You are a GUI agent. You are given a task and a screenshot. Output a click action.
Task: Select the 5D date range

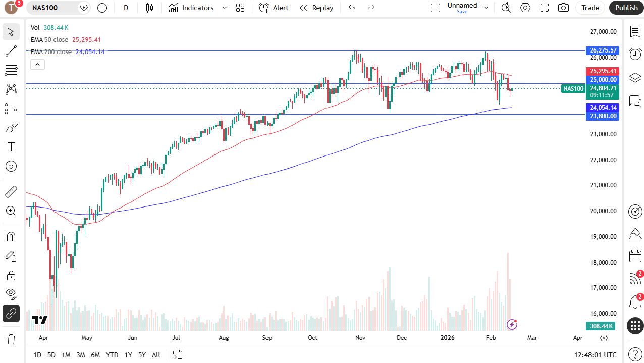(51, 355)
